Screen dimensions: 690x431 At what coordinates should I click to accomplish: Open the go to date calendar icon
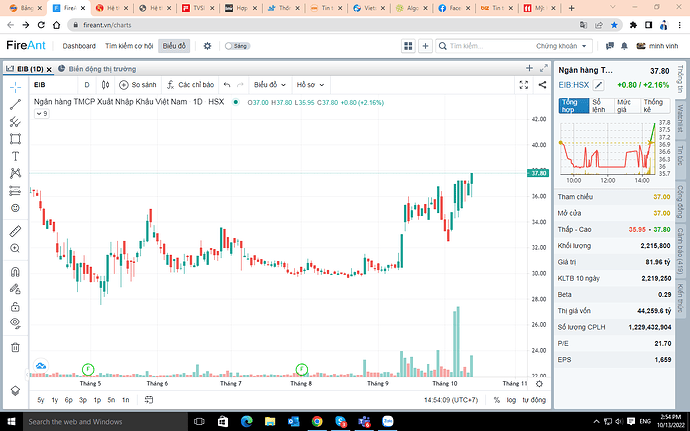(x=149, y=400)
